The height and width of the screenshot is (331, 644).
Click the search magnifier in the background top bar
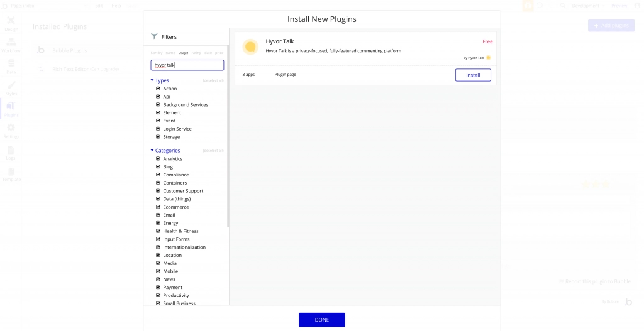click(x=563, y=5)
